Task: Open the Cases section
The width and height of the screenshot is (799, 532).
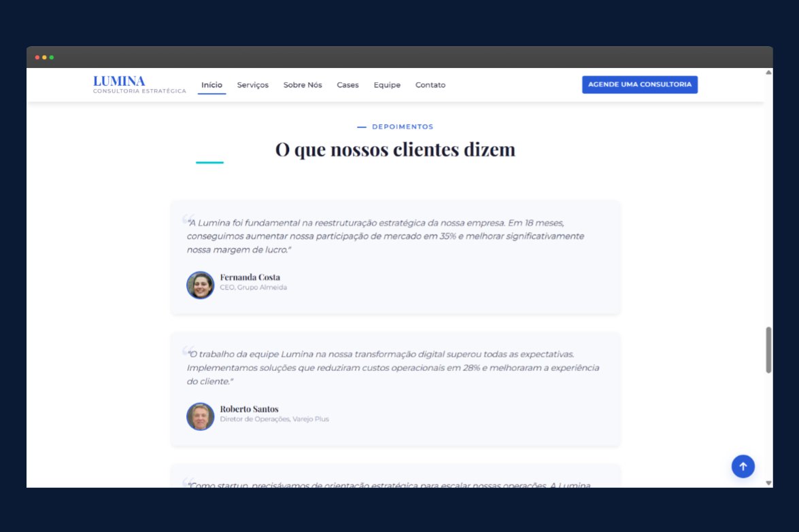Action: pos(347,84)
